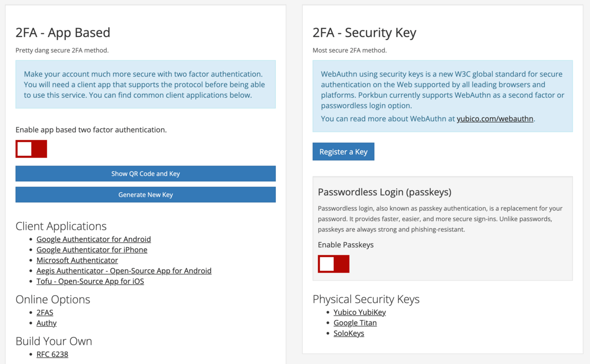Open Google Authenticator for iPhone link

point(91,250)
